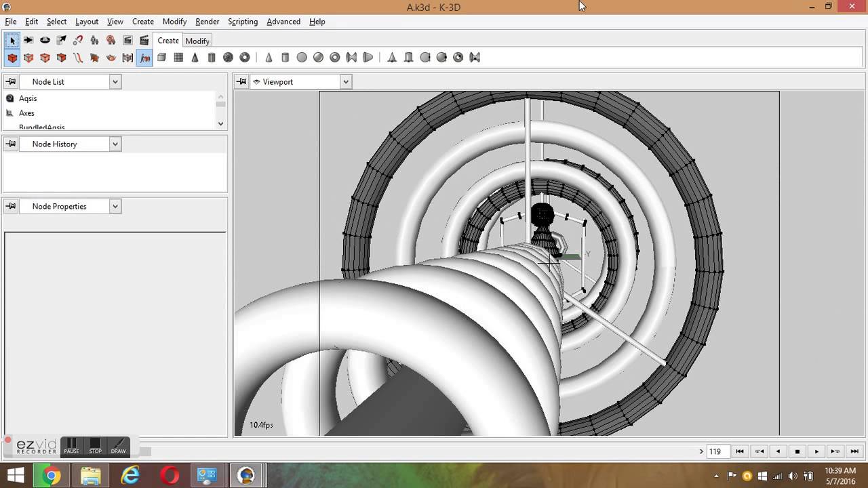Click the frame number field showing 119
This screenshot has width=868, height=488.
tap(717, 451)
